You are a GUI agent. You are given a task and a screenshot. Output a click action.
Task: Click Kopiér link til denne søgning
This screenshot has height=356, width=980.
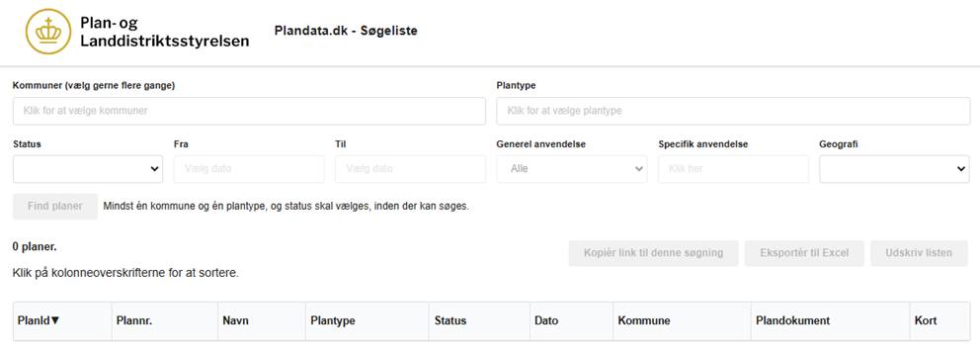click(x=653, y=253)
